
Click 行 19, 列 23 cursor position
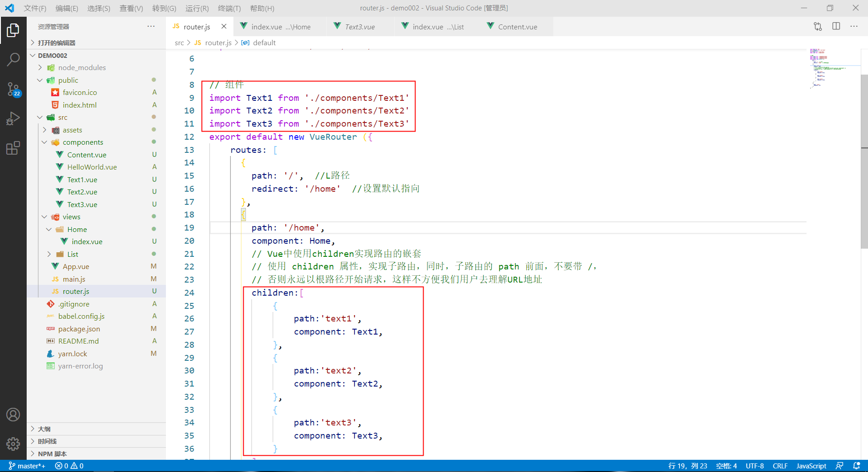pyautogui.click(x=688, y=466)
